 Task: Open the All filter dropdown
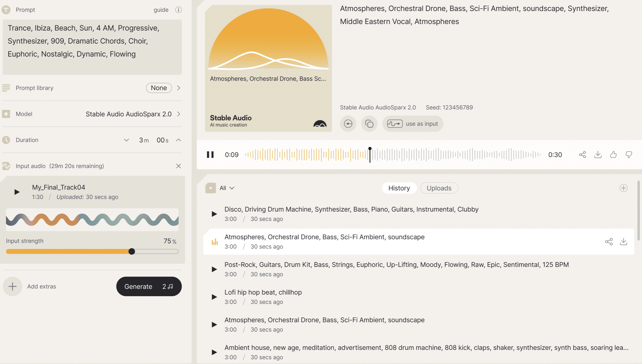(x=227, y=188)
